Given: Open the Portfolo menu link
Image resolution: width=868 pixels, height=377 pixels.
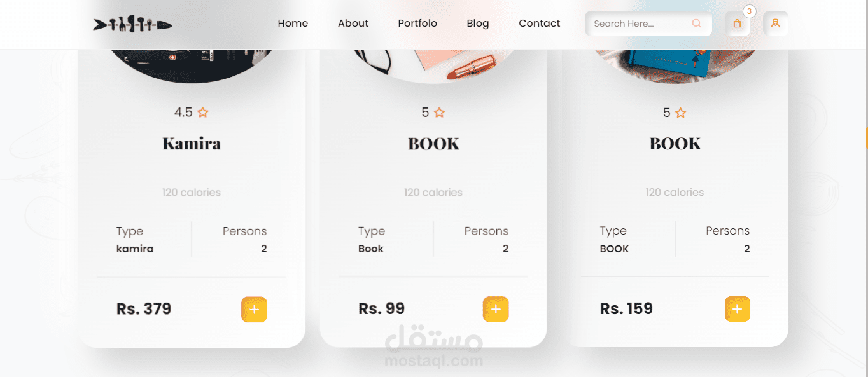Looking at the screenshot, I should point(417,24).
